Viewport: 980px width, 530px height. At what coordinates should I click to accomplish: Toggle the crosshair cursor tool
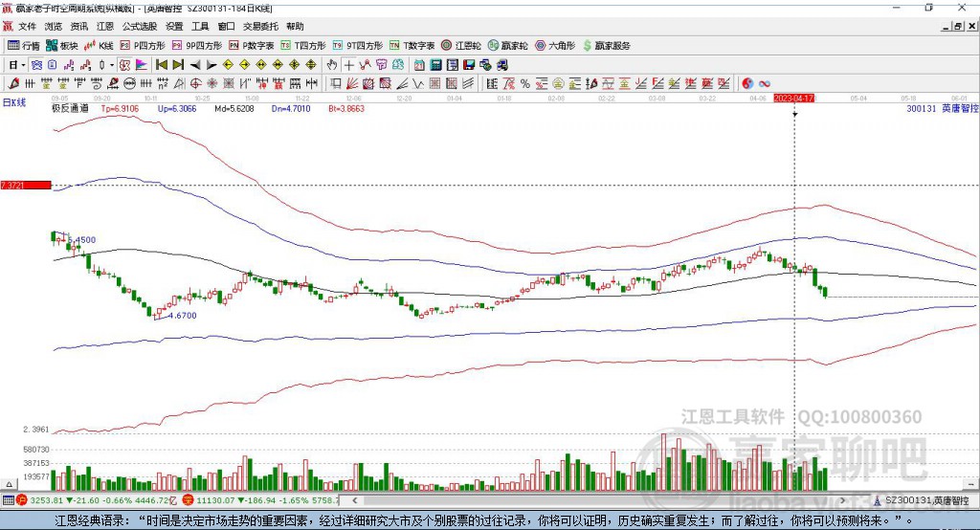click(348, 64)
